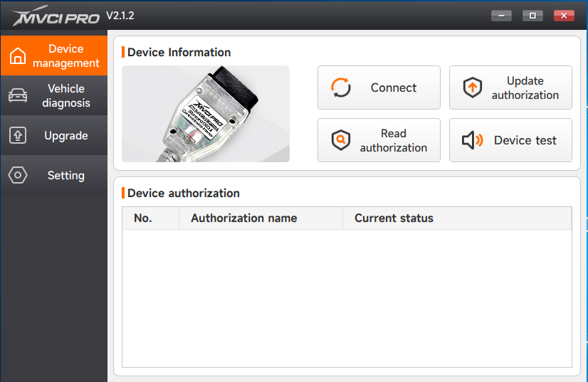Click the shield arrow Update authorization icon
This screenshot has height=382, width=588.
[473, 87]
